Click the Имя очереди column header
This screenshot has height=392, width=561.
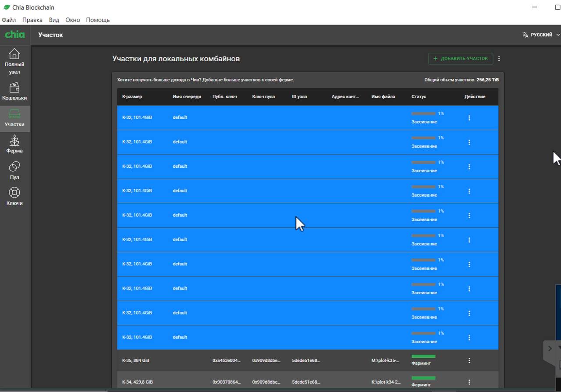point(187,96)
